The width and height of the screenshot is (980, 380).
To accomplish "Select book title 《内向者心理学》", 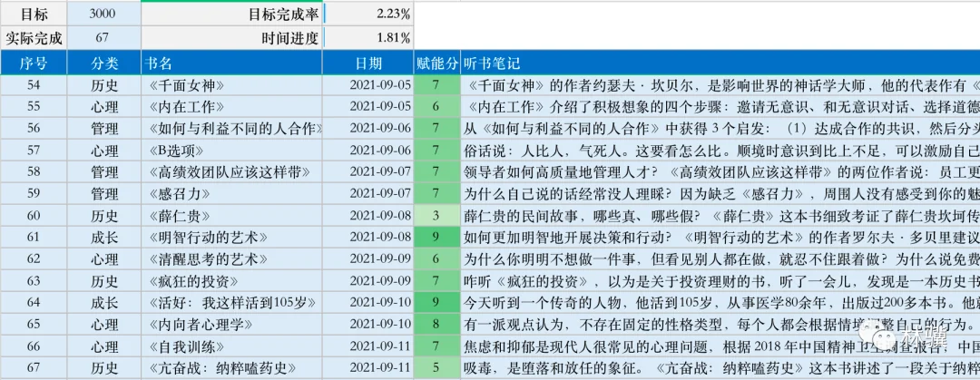I will tap(201, 325).
